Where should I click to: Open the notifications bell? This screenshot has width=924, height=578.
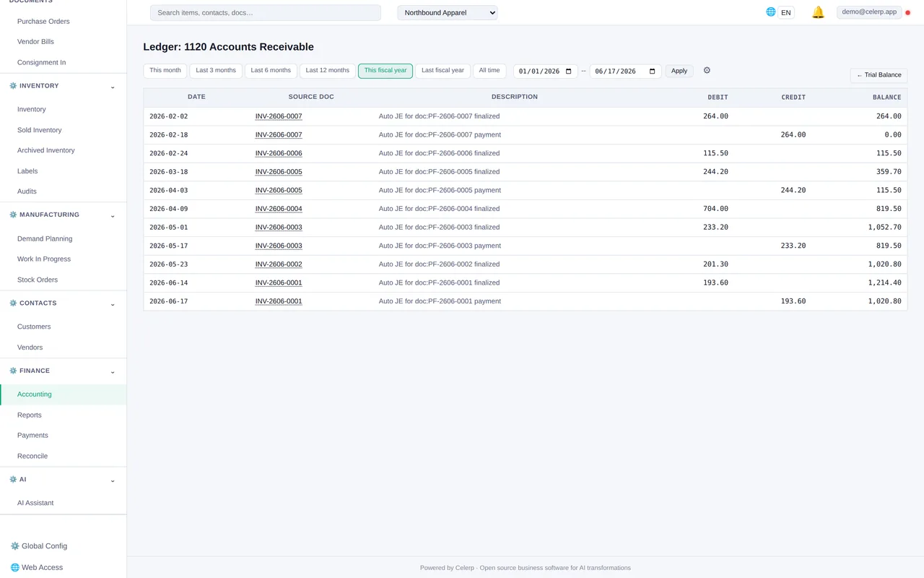818,12
